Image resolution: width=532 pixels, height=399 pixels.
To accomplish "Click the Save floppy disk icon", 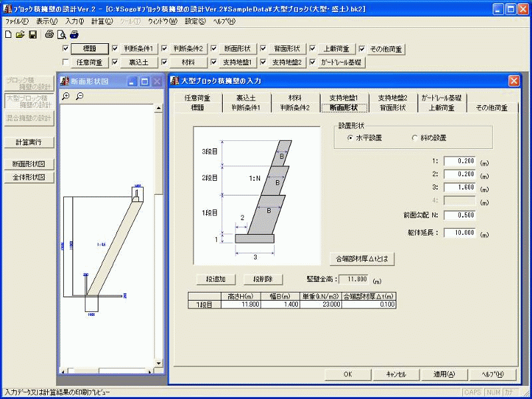I will pyautogui.click(x=32, y=35).
